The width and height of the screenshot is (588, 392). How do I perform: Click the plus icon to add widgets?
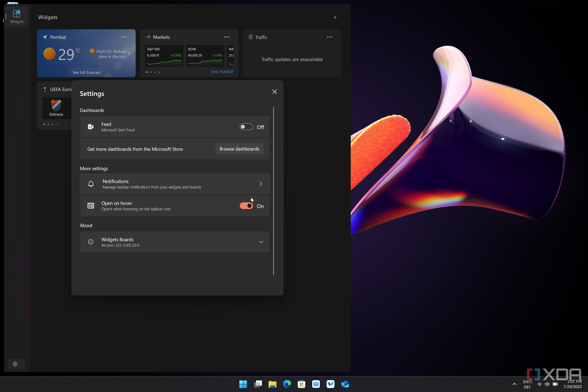pyautogui.click(x=335, y=17)
